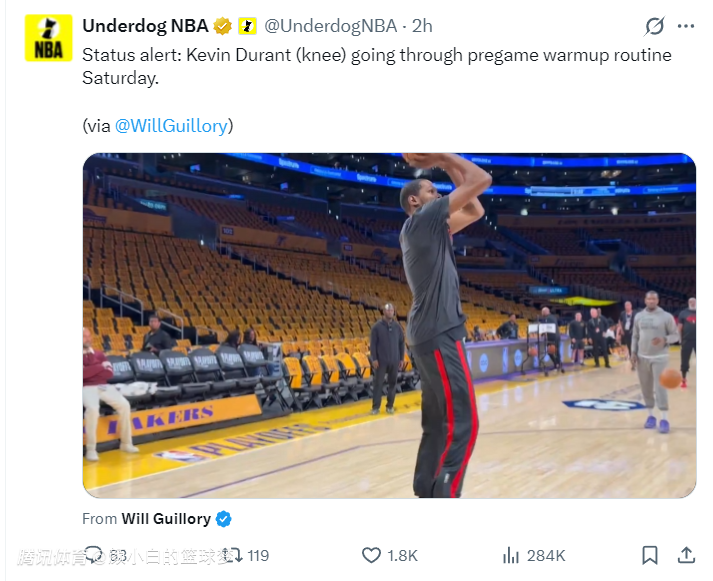Viewport: 713px width, 581px height.
Task: Click the reply speech bubble icon
Action: click(94, 555)
